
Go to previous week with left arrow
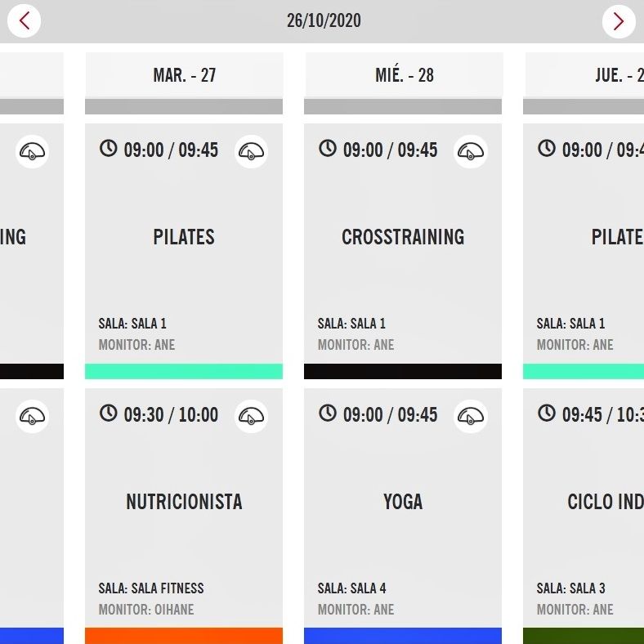click(x=25, y=21)
